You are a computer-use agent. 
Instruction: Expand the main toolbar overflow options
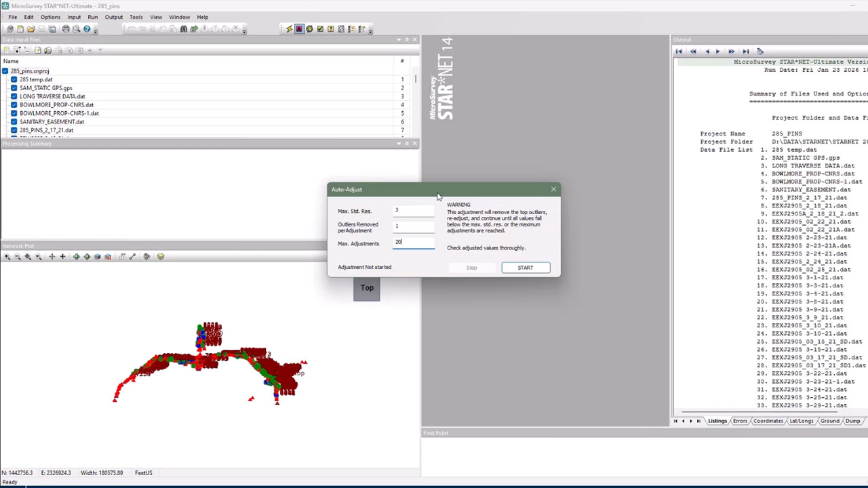point(96,30)
